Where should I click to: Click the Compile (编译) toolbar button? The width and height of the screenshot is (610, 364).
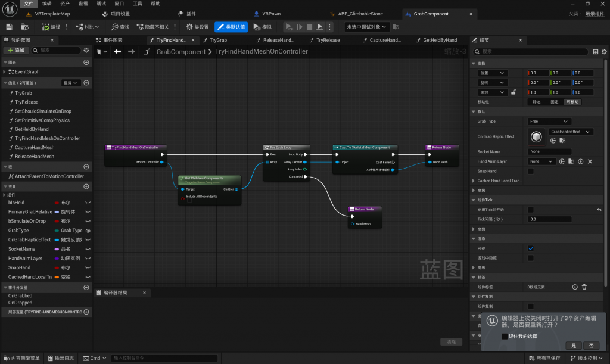click(x=52, y=27)
